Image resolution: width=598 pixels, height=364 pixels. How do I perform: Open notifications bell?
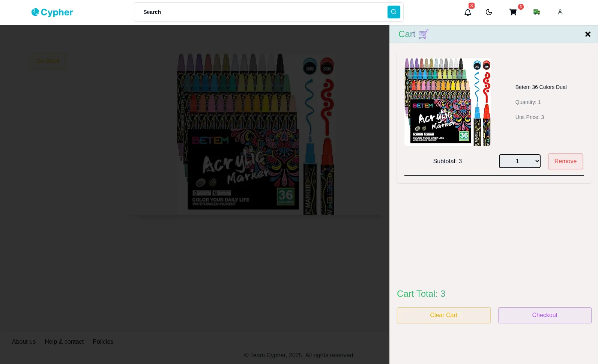467,12
